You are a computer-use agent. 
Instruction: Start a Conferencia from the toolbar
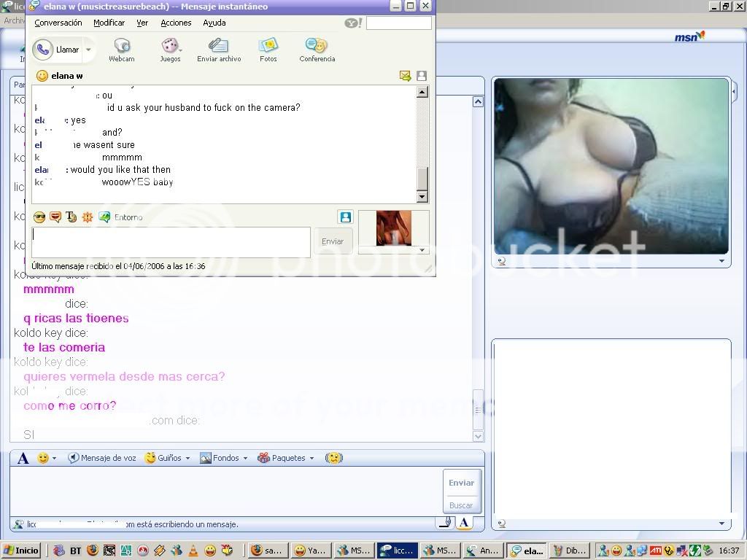pyautogui.click(x=317, y=46)
